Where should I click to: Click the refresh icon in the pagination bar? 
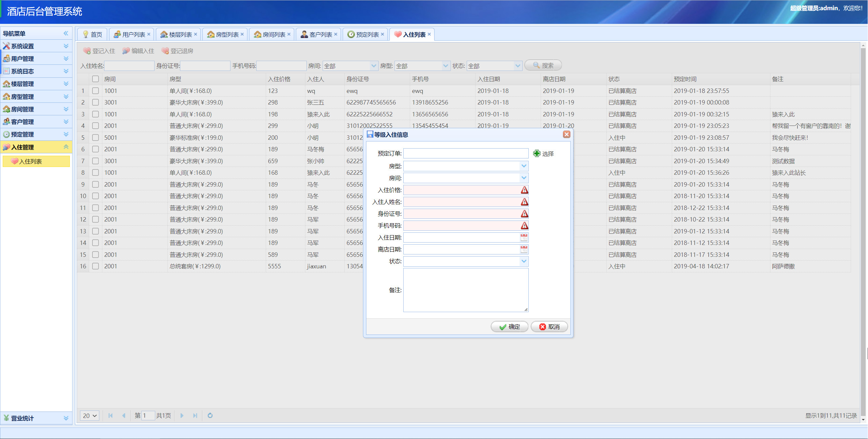click(210, 415)
